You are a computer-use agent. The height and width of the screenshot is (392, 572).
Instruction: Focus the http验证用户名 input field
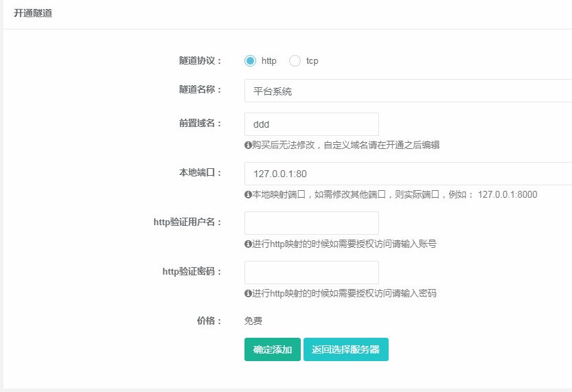click(x=312, y=223)
